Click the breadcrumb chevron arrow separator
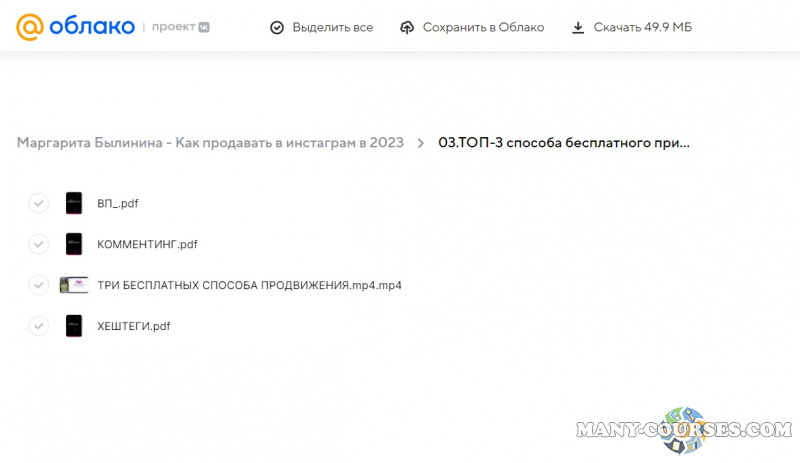This screenshot has width=800, height=463. tap(421, 143)
